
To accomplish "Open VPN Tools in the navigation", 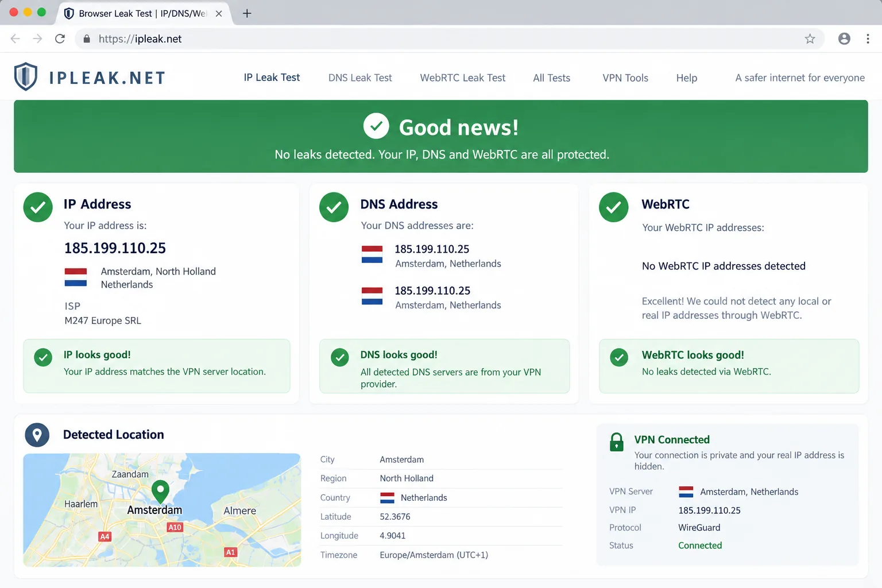I will [625, 78].
